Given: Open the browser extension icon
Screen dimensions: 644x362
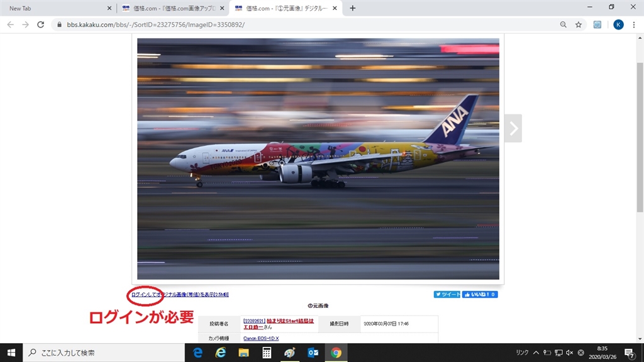Looking at the screenshot, I should (x=597, y=25).
